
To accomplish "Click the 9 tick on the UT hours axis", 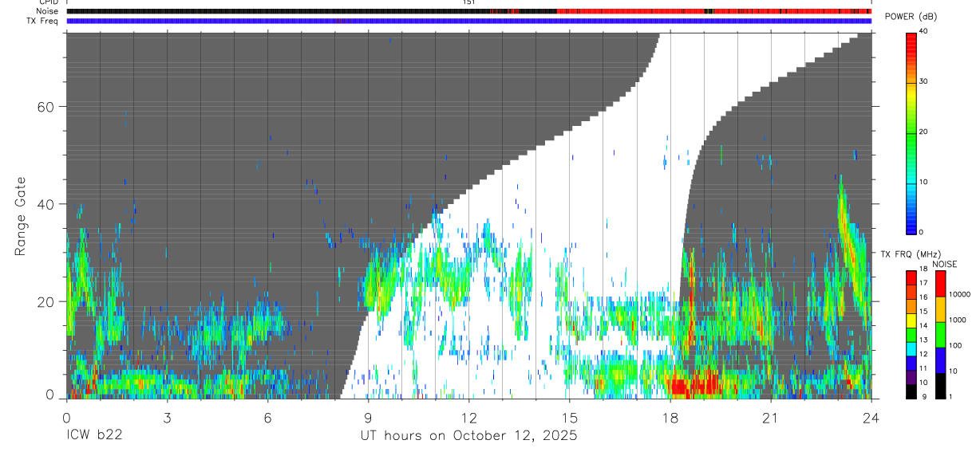I will coord(368,417).
